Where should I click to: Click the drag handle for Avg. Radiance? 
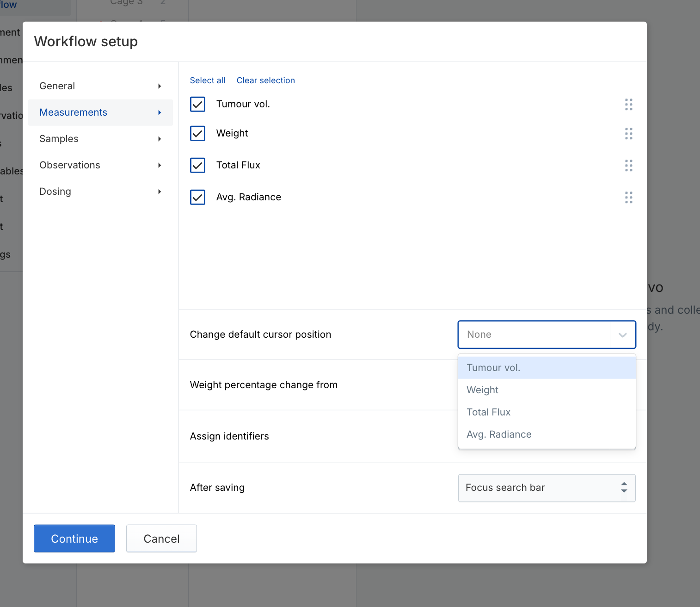tap(628, 198)
